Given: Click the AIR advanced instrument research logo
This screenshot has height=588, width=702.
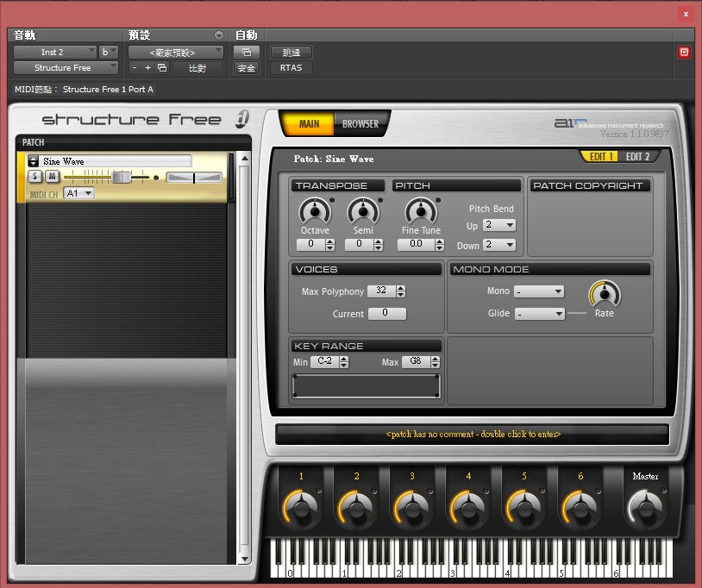Looking at the screenshot, I should [x=609, y=123].
